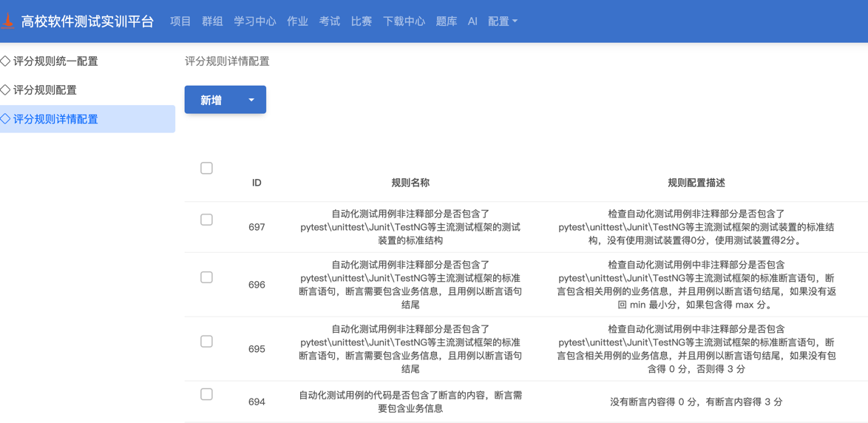Click the 新增 button
The image size is (868, 423).
[211, 101]
